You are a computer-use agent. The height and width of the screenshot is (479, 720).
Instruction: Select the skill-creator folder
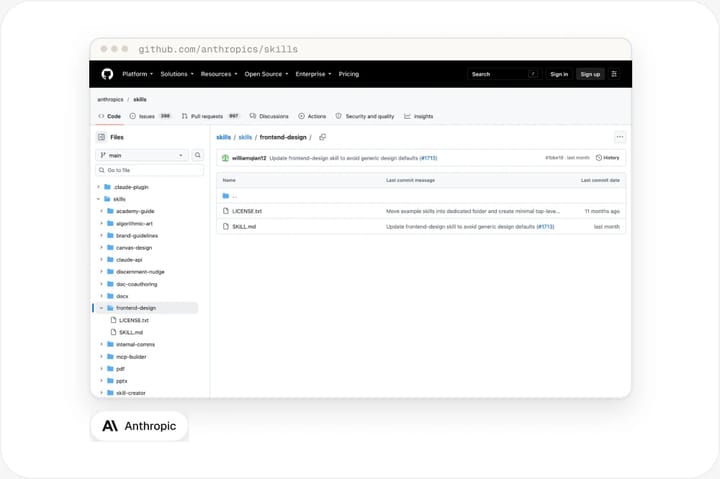tap(130, 393)
